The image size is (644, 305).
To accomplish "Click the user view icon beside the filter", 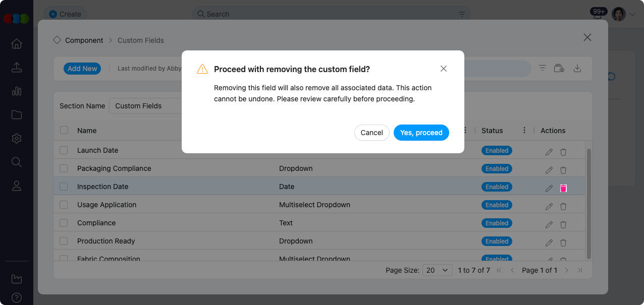I will 559,68.
